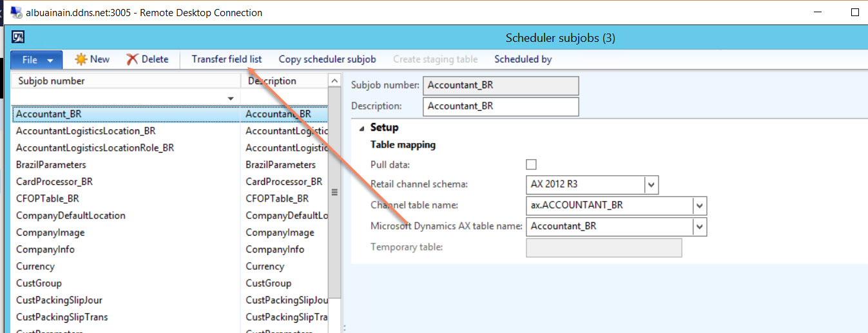Open Channel table name dropdown arrow
Image resolution: width=868 pixels, height=333 pixels.
pyautogui.click(x=700, y=205)
